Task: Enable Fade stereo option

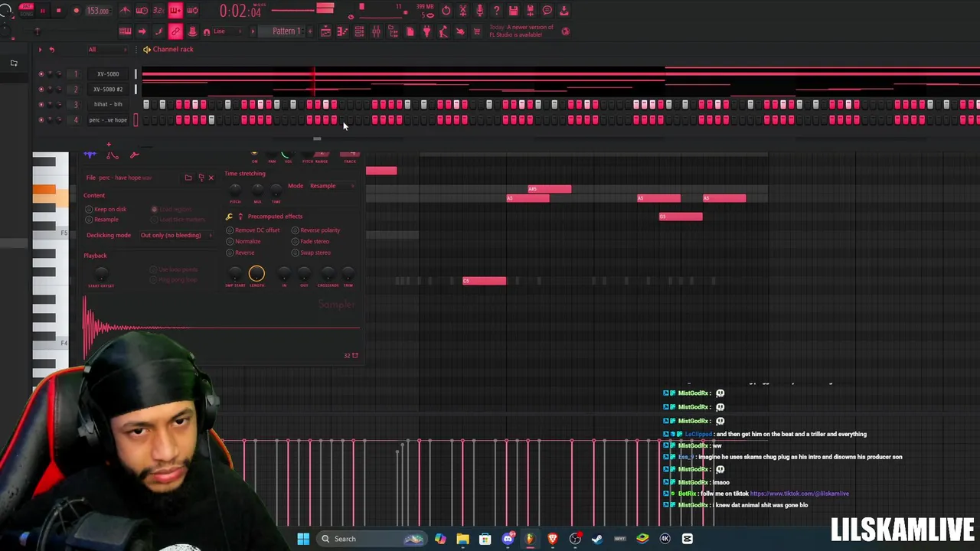Action: (310, 242)
